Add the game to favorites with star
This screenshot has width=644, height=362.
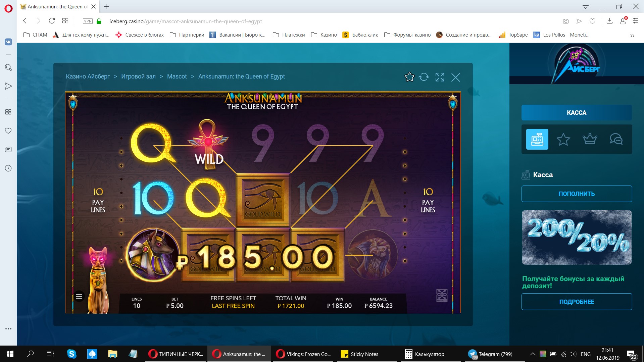pos(409,77)
